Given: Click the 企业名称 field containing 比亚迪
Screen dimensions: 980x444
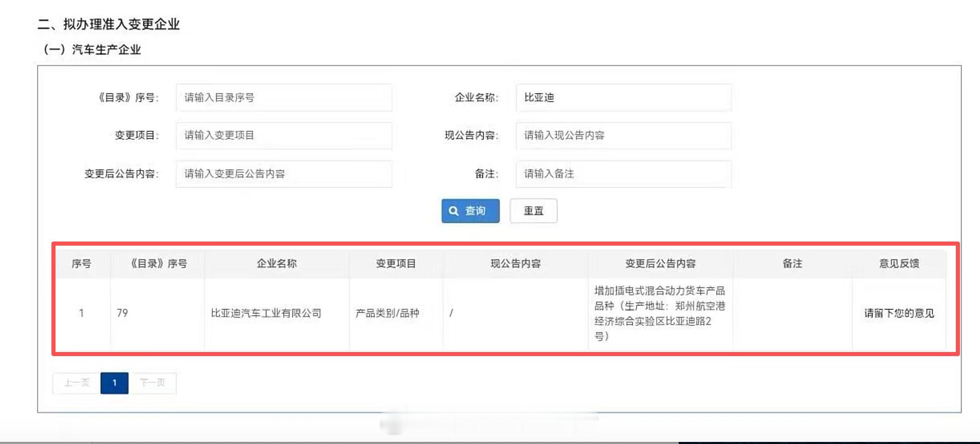Looking at the screenshot, I should click(x=624, y=98).
